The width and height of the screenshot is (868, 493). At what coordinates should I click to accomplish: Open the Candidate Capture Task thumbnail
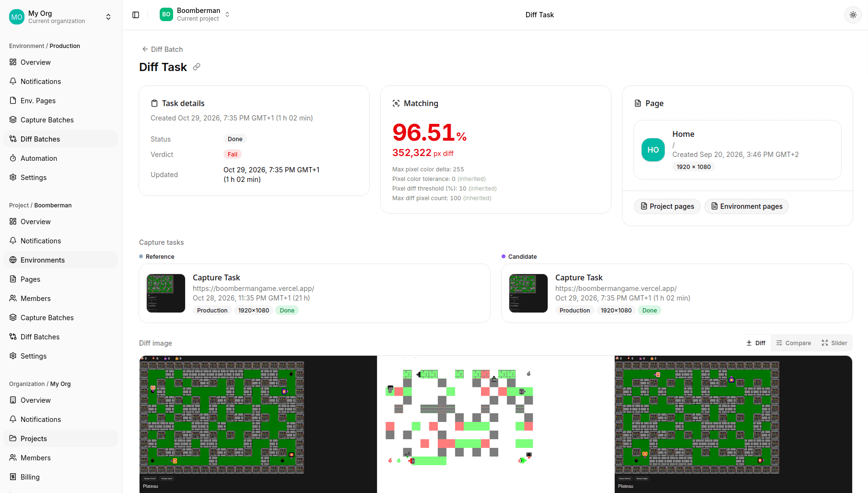coord(528,293)
